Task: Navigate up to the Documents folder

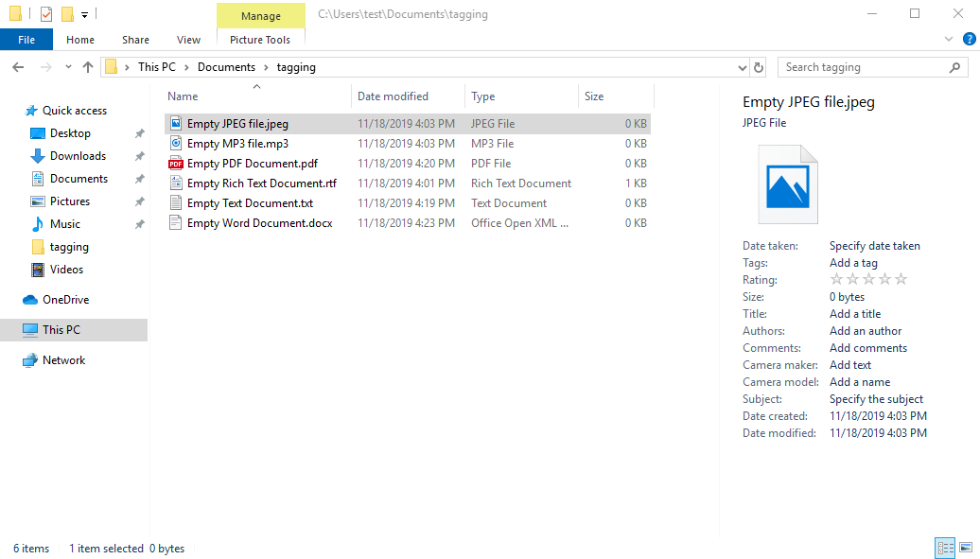Action: 88,66
